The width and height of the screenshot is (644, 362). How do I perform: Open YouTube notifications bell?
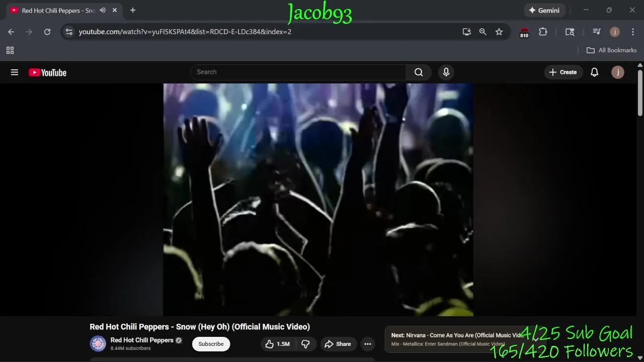pyautogui.click(x=594, y=72)
